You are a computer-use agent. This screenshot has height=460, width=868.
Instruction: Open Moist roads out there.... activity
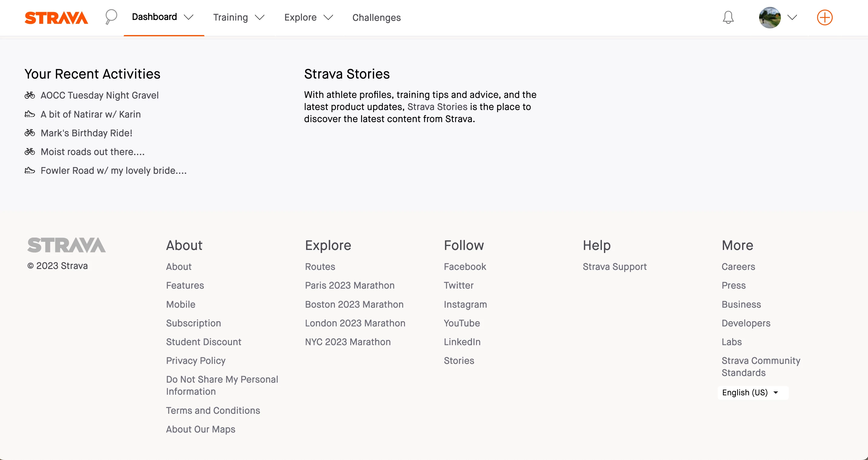point(93,152)
